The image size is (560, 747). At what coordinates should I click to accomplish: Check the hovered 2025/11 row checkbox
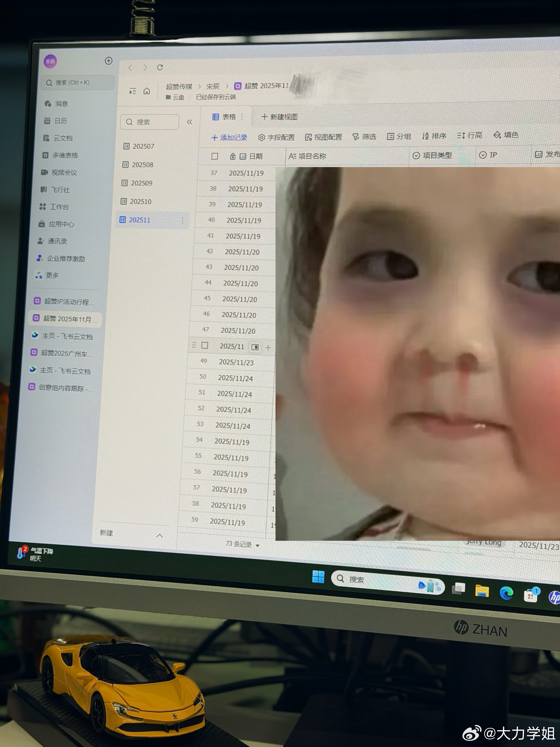[x=205, y=346]
